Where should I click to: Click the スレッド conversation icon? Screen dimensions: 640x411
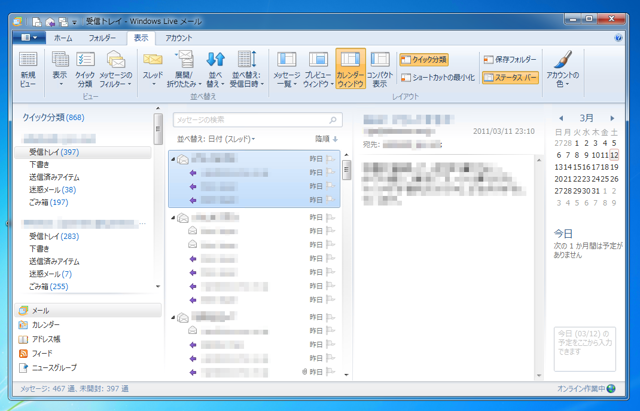(153, 70)
